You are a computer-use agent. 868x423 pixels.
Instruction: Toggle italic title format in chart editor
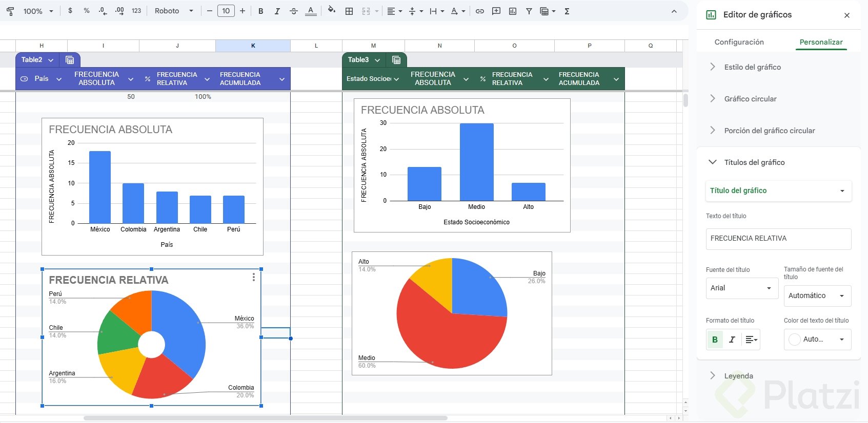tap(732, 340)
